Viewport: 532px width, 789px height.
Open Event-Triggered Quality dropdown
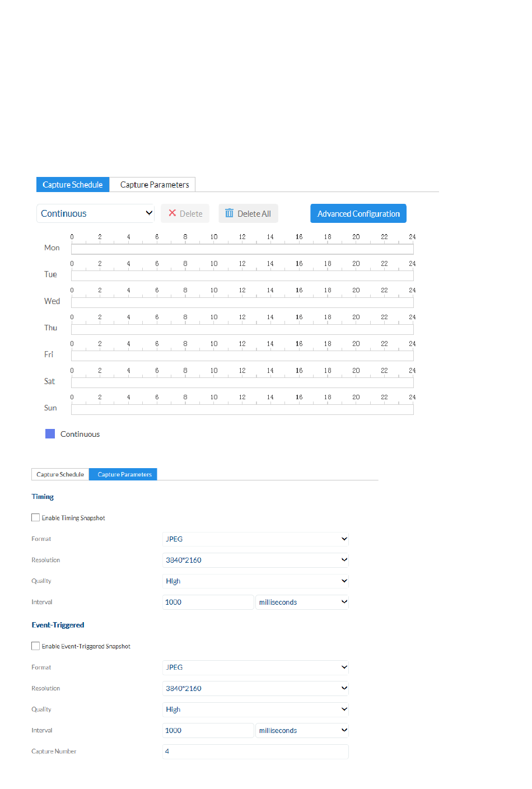[255, 709]
